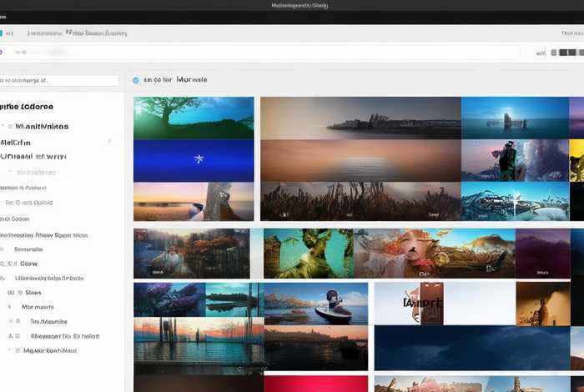Click the white star on the solid blue thumbnail

click(x=199, y=158)
